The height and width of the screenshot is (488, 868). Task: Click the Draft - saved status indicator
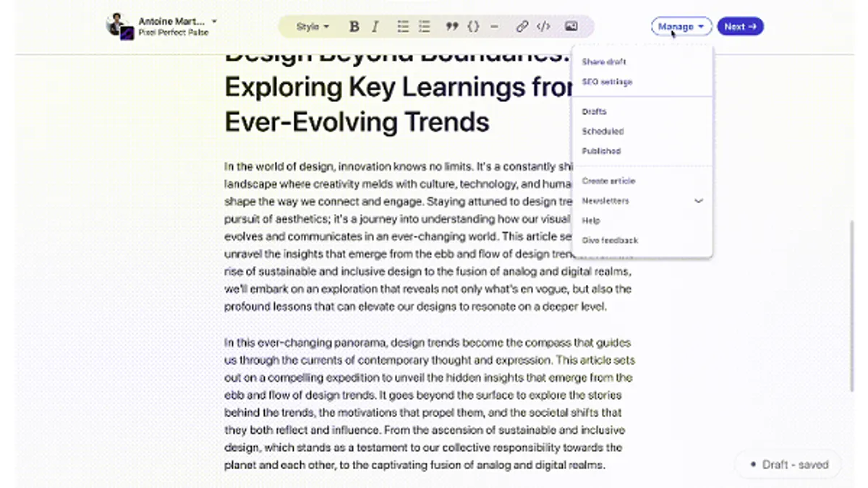click(x=789, y=465)
